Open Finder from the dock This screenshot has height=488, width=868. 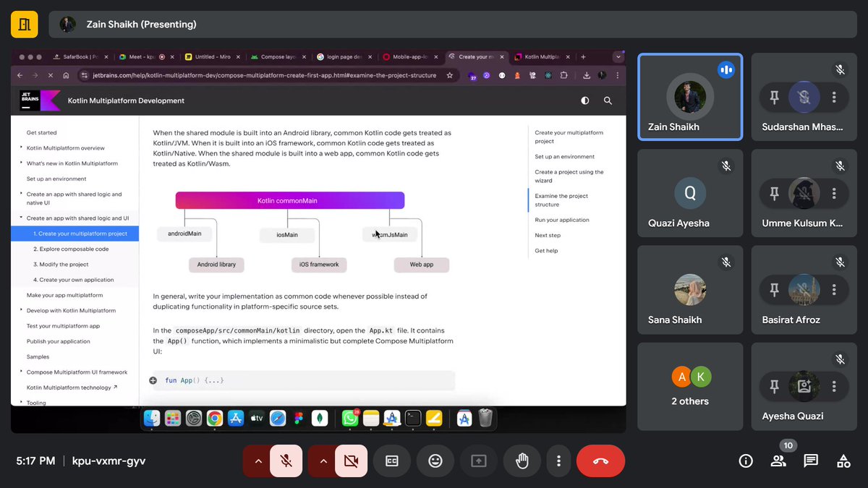pyautogui.click(x=151, y=418)
